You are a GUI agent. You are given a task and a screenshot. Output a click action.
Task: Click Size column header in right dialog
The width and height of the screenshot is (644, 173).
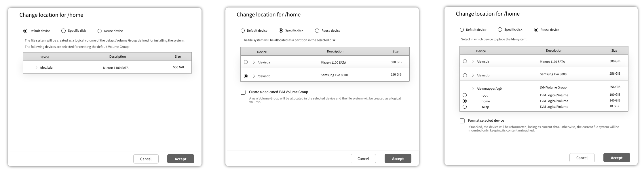point(614,50)
